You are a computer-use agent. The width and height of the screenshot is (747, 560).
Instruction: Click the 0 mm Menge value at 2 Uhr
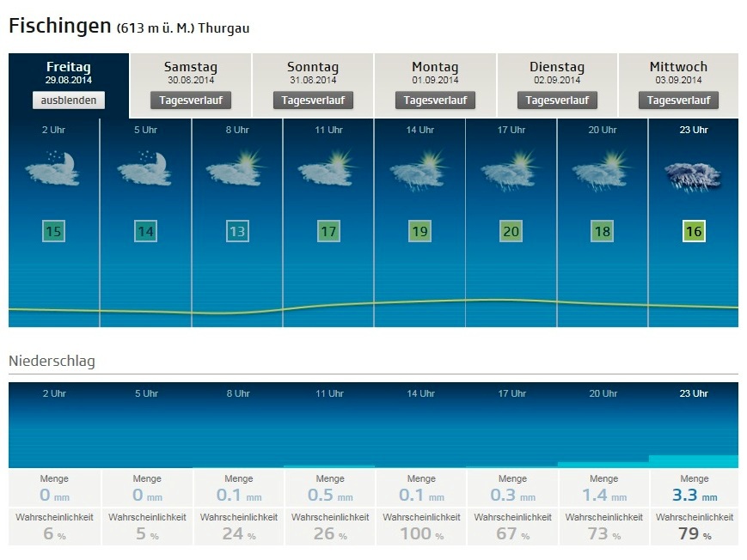point(54,496)
